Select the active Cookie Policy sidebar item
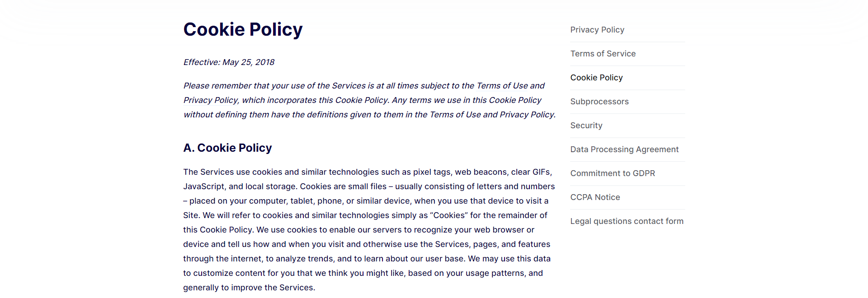Screen dimensions: 868x298 pyautogui.click(x=596, y=78)
